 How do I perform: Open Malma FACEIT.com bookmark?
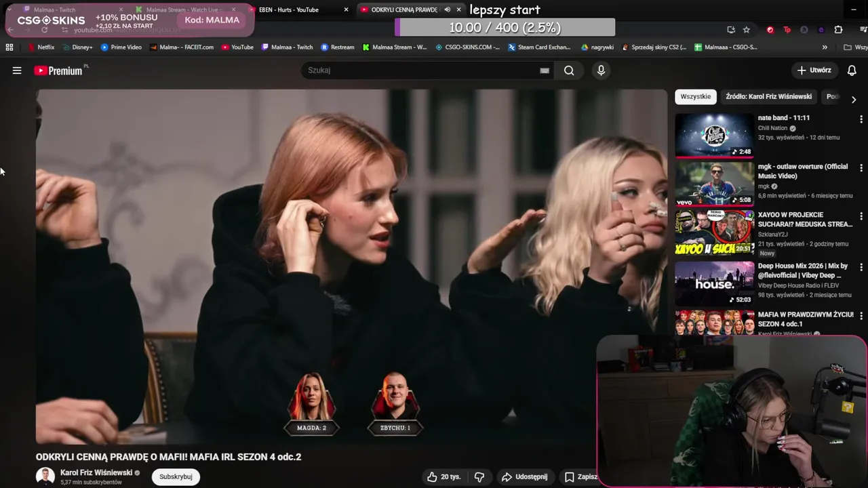click(181, 47)
